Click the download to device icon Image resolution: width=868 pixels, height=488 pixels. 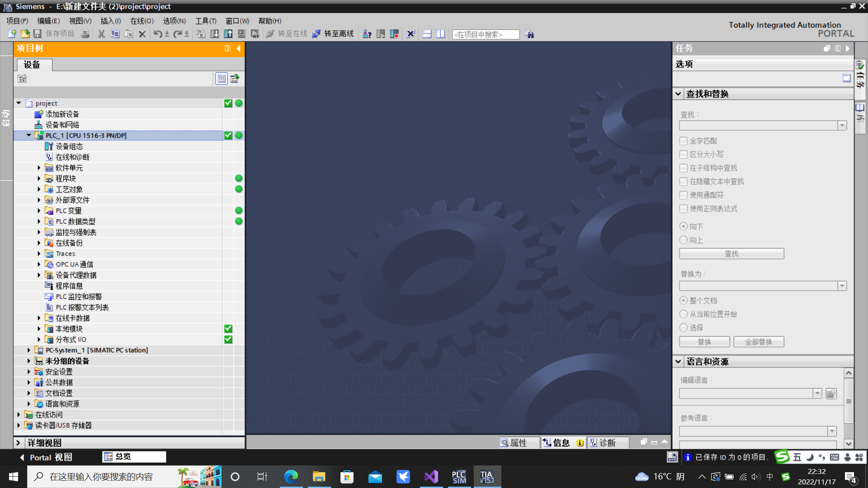pos(215,34)
